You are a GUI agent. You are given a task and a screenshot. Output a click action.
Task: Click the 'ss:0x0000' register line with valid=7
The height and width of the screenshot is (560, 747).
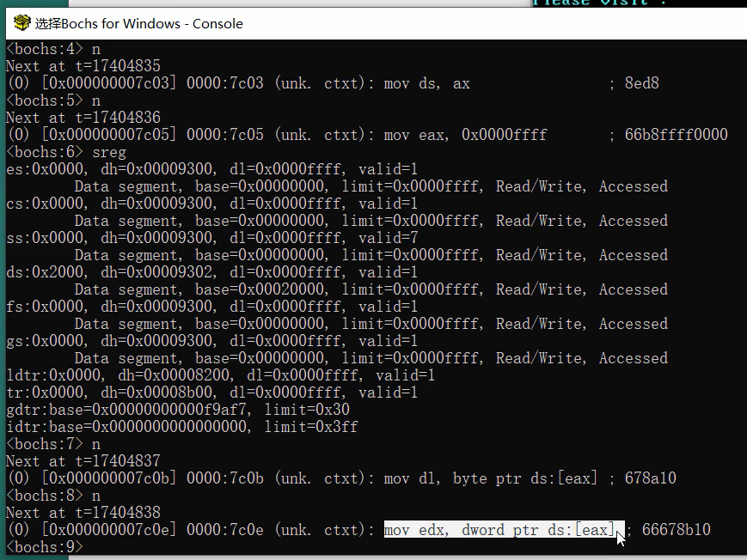tap(212, 238)
